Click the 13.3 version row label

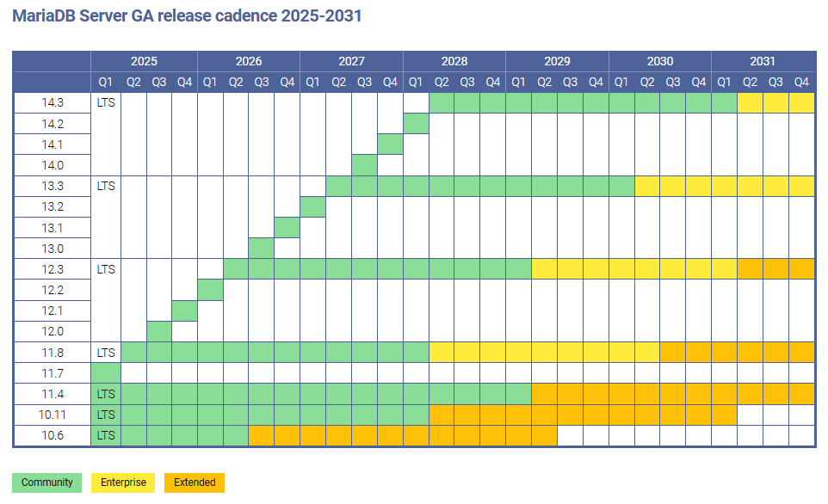(53, 186)
